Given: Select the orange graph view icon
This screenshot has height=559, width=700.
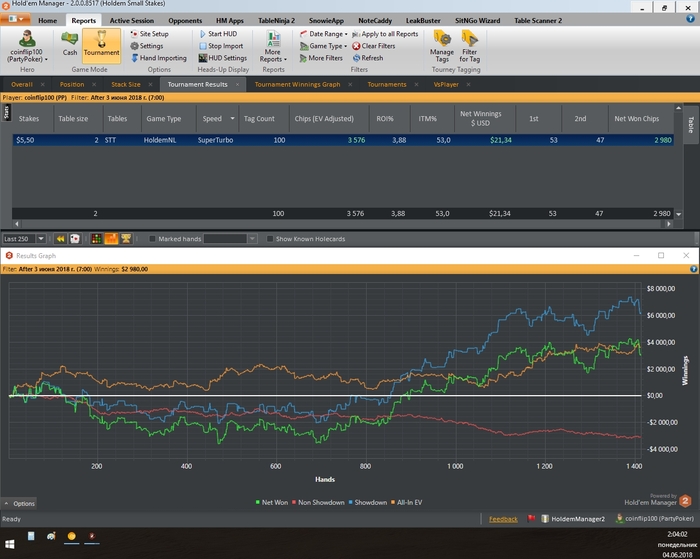Looking at the screenshot, I should click(x=111, y=239).
